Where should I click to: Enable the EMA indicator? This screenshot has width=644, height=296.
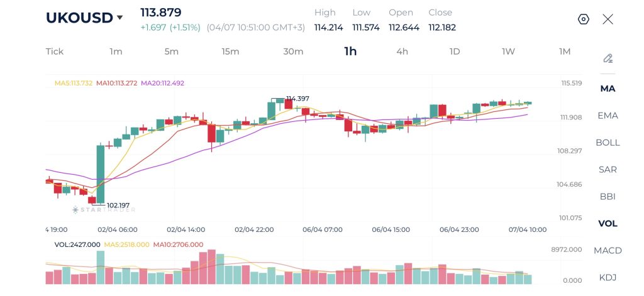(608, 116)
